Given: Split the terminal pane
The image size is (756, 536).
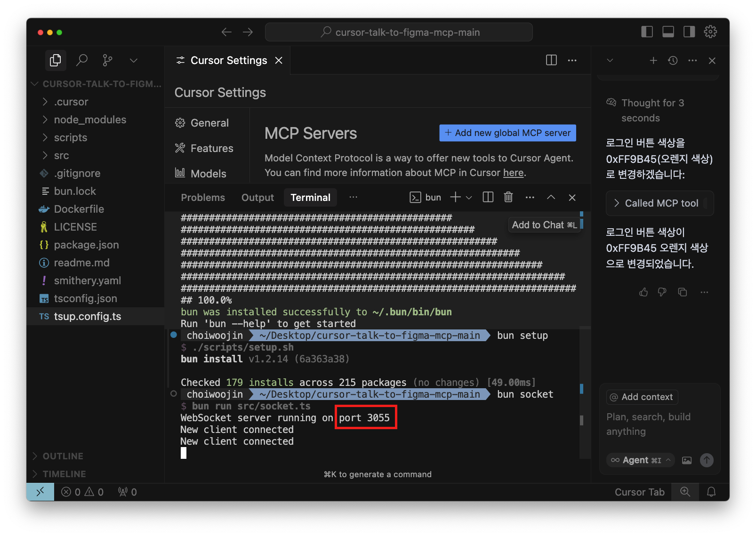Looking at the screenshot, I should [x=488, y=197].
